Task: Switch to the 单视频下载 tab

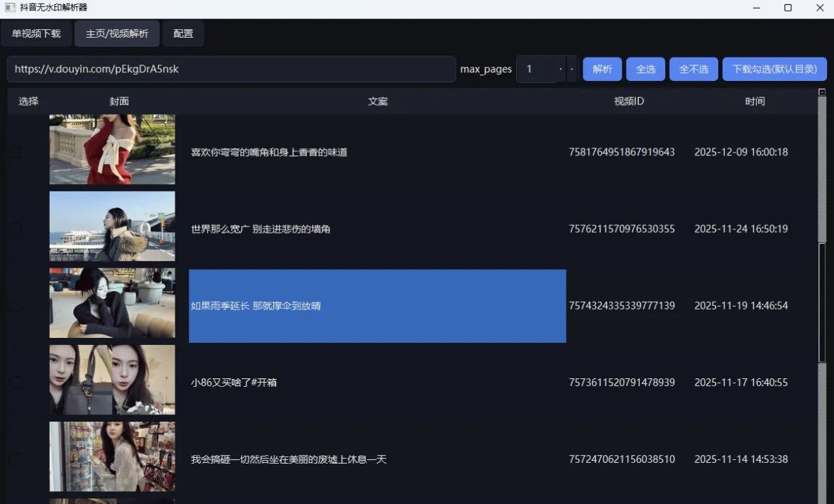Action: click(35, 33)
